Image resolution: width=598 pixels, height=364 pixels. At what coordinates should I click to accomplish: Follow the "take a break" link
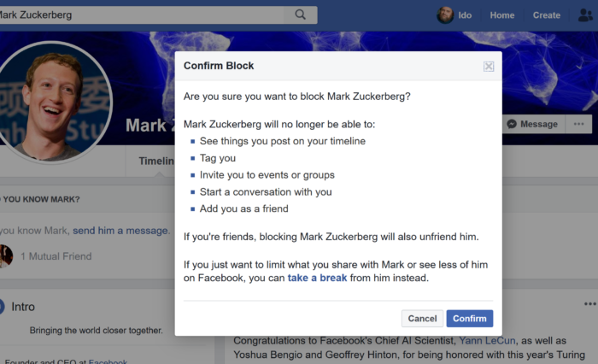[317, 279]
